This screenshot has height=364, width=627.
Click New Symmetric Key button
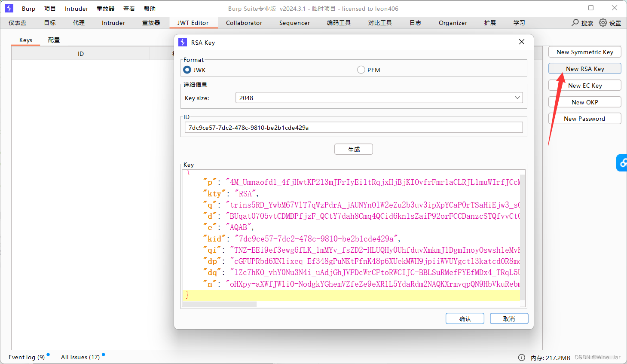pyautogui.click(x=585, y=52)
